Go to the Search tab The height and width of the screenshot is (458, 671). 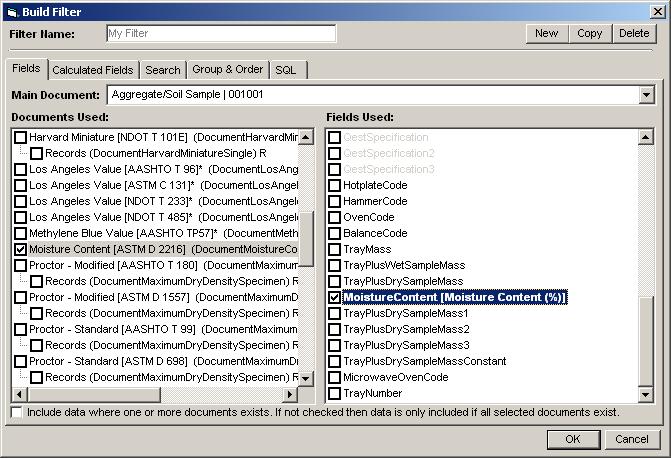tap(162, 70)
